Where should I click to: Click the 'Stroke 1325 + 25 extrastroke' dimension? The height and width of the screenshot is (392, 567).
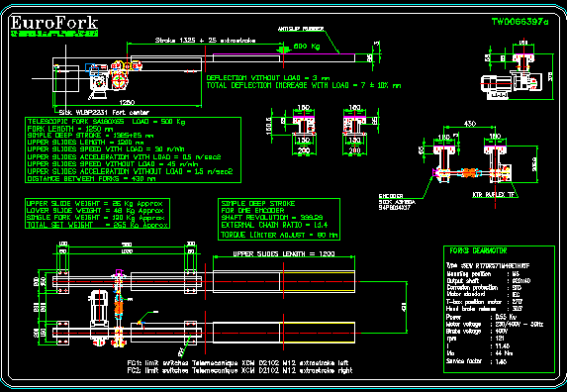coord(206,41)
